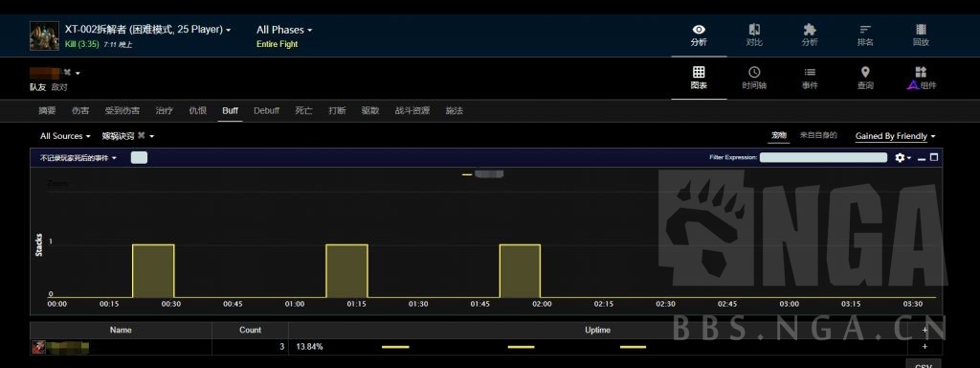Switch to the 死亡 deaths tab

pyautogui.click(x=303, y=111)
